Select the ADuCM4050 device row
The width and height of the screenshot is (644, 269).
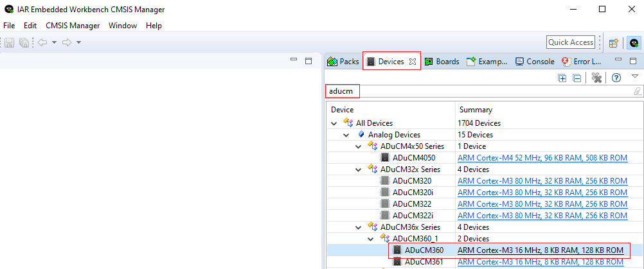414,157
